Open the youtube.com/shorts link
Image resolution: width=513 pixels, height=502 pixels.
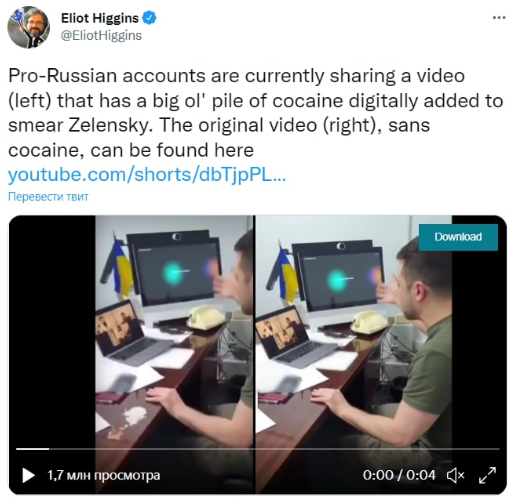click(147, 174)
